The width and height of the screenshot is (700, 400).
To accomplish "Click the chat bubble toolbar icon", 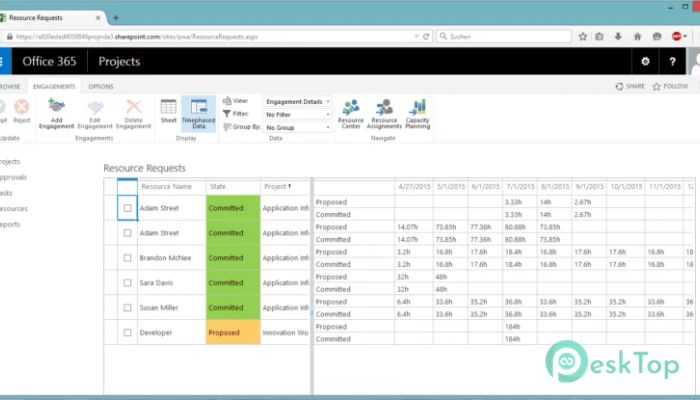I will [x=657, y=37].
